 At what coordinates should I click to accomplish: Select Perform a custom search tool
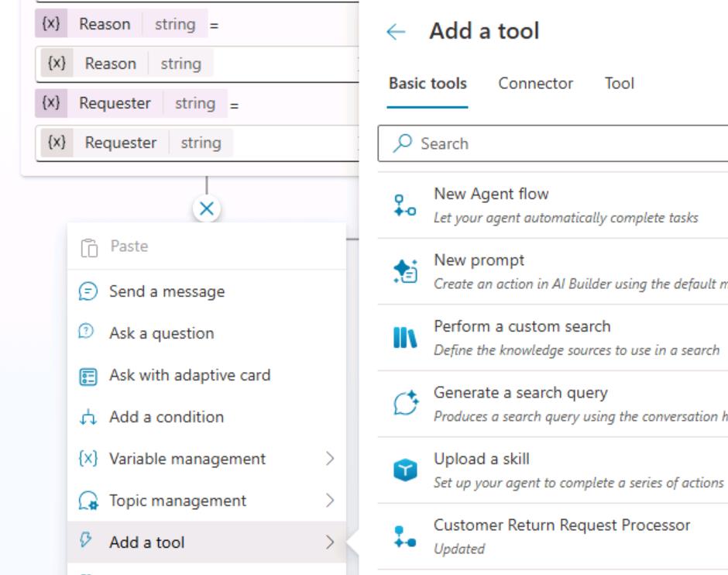[x=552, y=338]
